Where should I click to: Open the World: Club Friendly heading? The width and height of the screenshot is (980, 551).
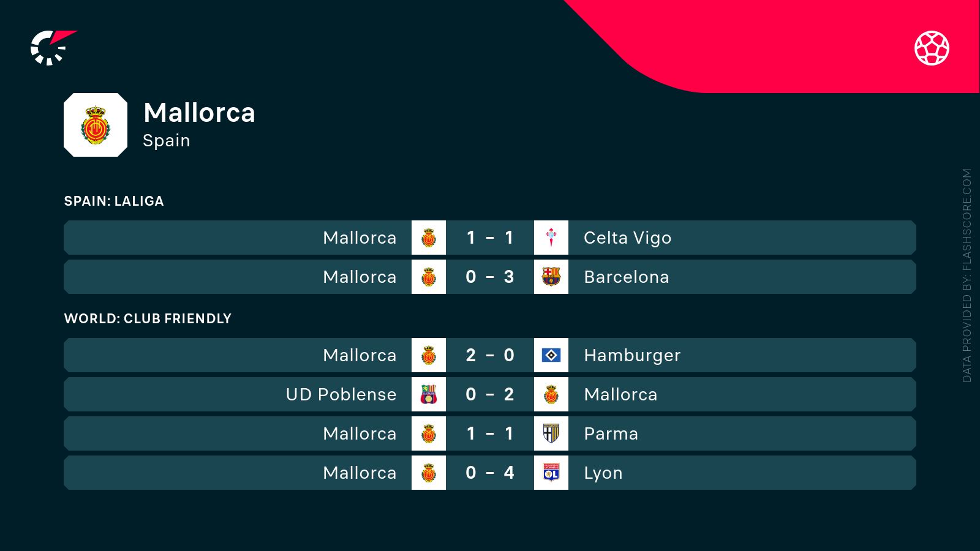tap(148, 318)
